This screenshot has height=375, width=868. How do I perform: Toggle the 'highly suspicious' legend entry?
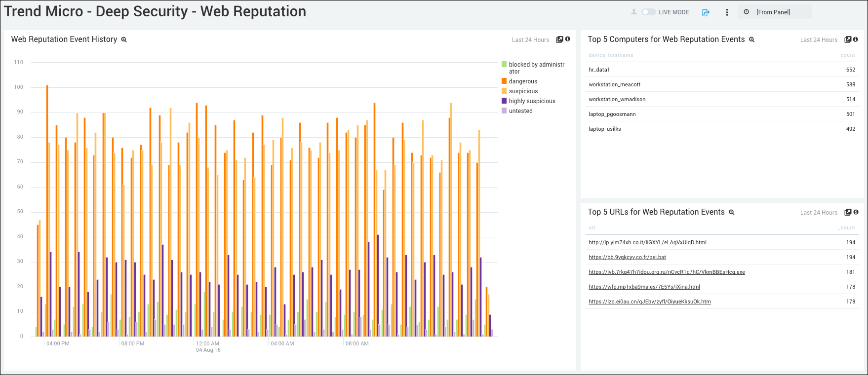point(532,101)
